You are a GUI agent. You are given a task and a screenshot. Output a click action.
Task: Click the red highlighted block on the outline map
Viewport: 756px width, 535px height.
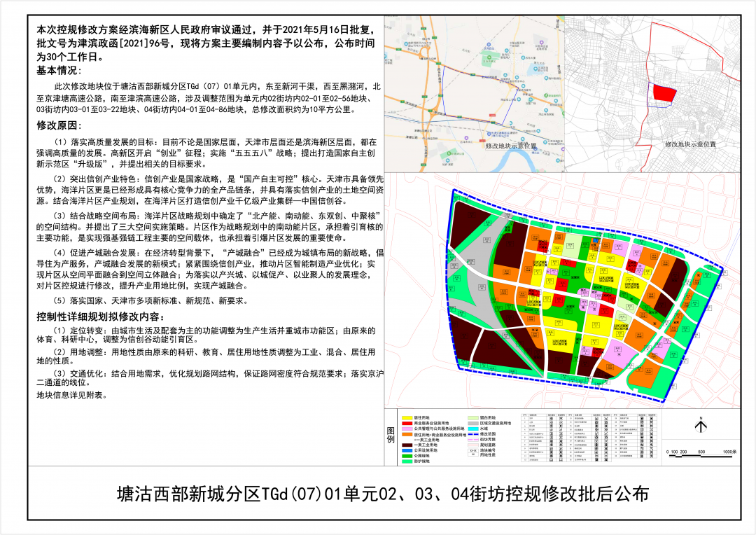pos(664,92)
